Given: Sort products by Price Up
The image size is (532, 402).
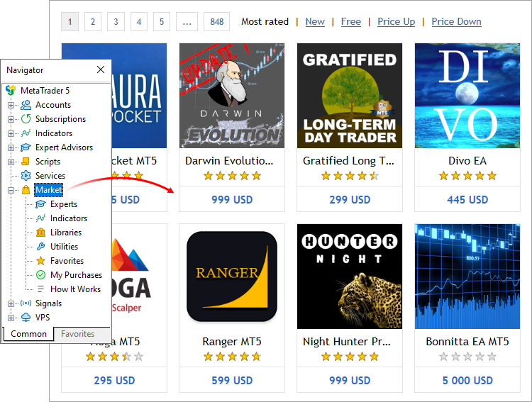Looking at the screenshot, I should coord(396,21).
